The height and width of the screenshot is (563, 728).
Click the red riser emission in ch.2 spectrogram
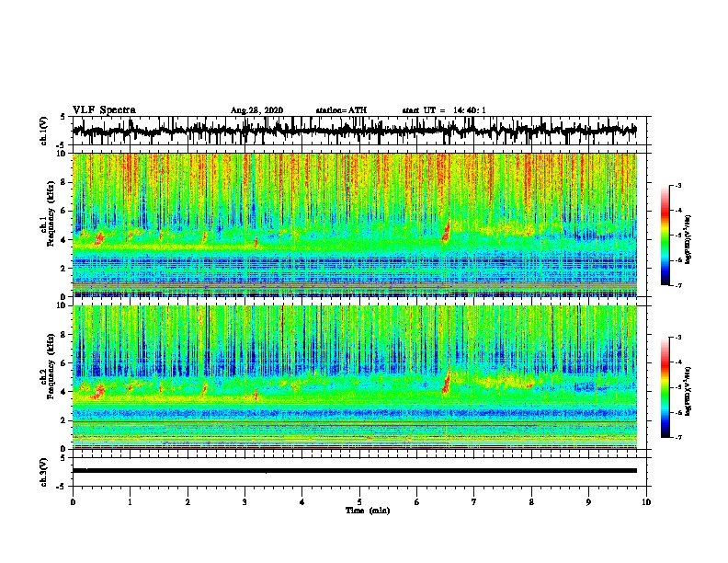click(447, 382)
